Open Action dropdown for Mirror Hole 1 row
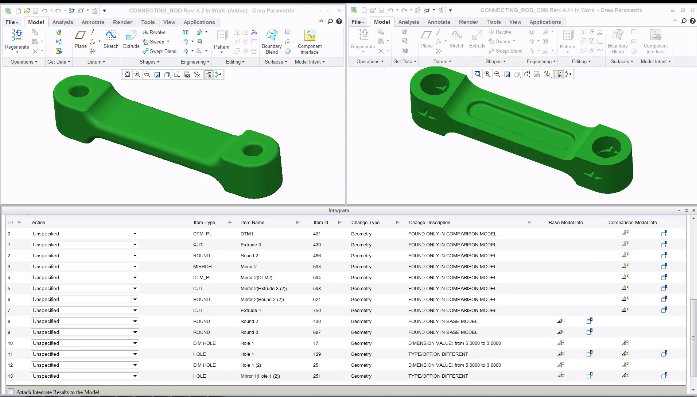 [135, 376]
